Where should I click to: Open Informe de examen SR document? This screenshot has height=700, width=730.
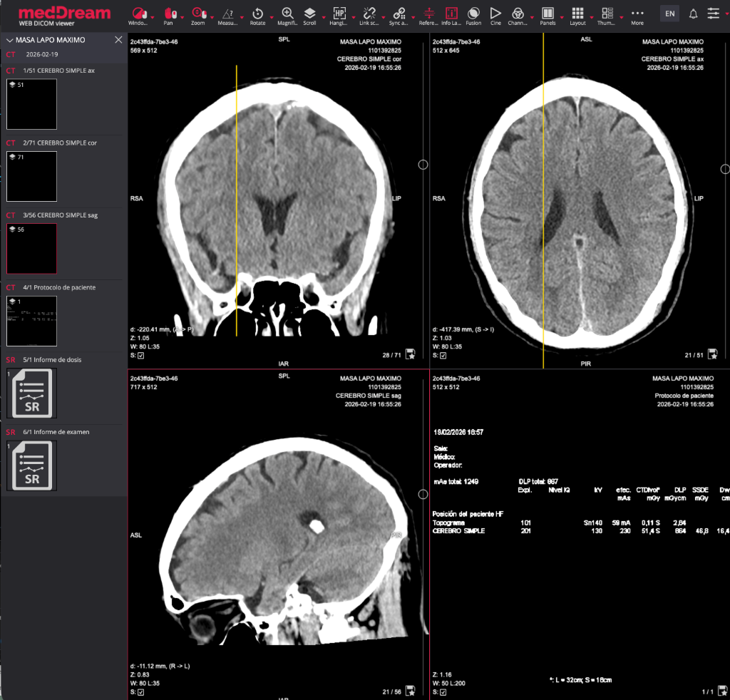click(31, 465)
